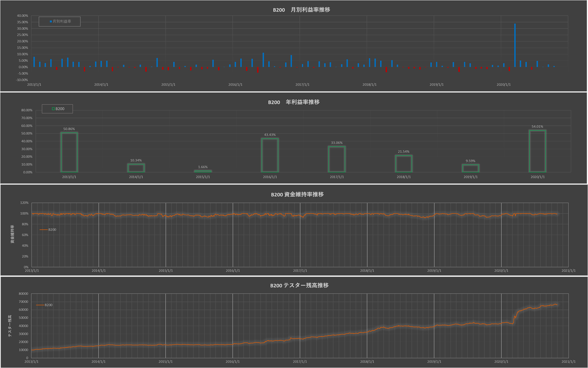Image resolution: width=588 pixels, height=368 pixels.
Task: Select the 2013 yearly bar labeled 50.86%
Action: (x=69, y=152)
